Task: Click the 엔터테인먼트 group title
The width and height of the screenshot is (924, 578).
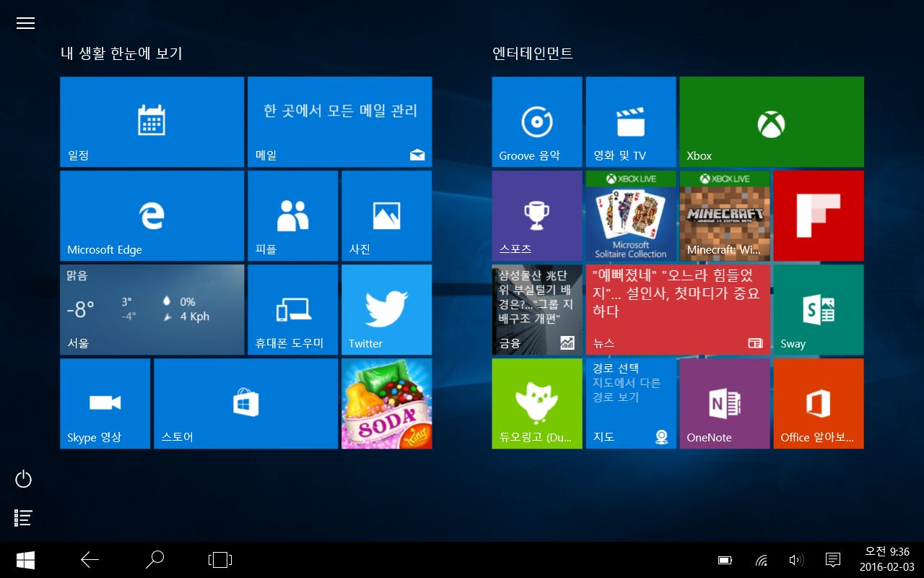Action: (533, 53)
